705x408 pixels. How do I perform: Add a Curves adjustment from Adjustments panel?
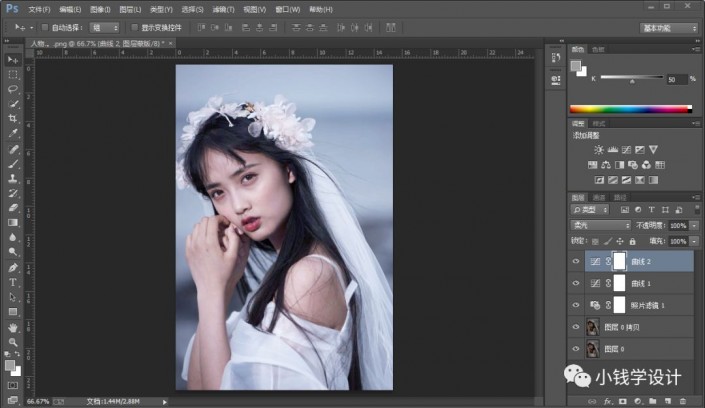point(626,150)
